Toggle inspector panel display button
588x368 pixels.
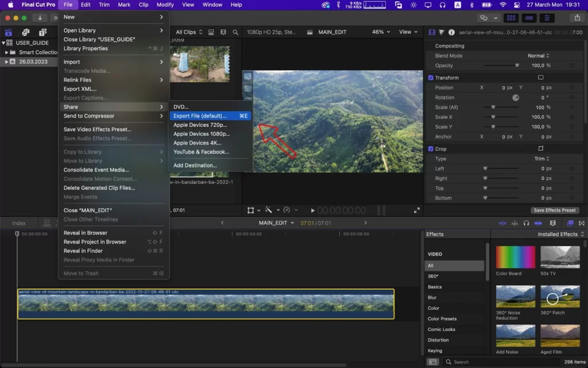point(547,18)
